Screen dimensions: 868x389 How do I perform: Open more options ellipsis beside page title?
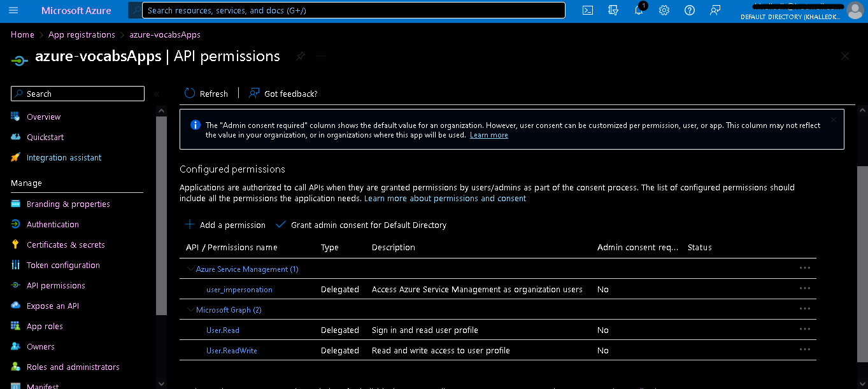(x=321, y=56)
